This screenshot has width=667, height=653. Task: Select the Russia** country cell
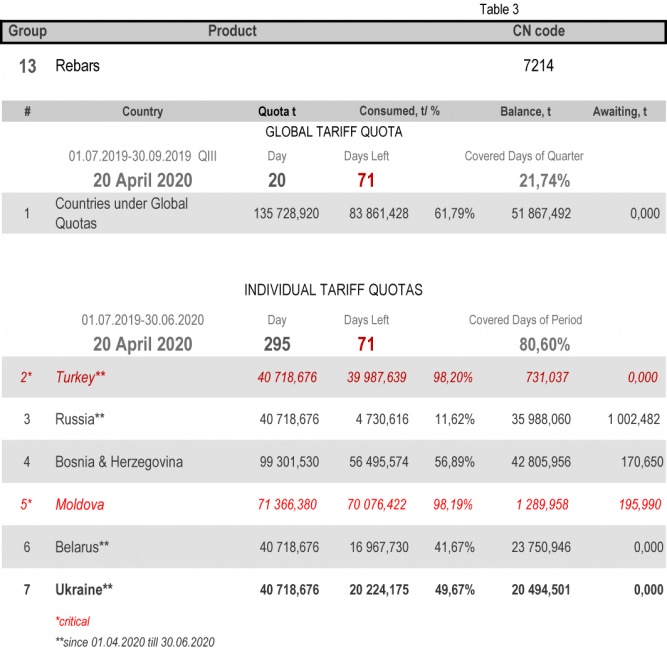(80, 419)
